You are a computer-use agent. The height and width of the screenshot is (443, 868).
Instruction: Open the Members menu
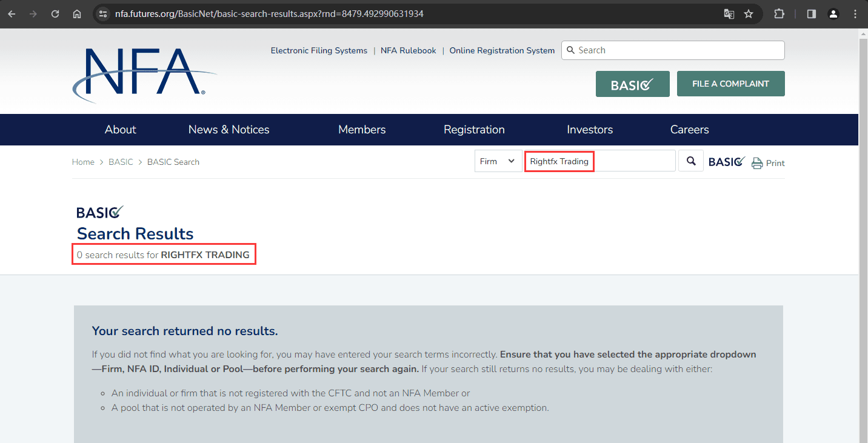pyautogui.click(x=362, y=130)
